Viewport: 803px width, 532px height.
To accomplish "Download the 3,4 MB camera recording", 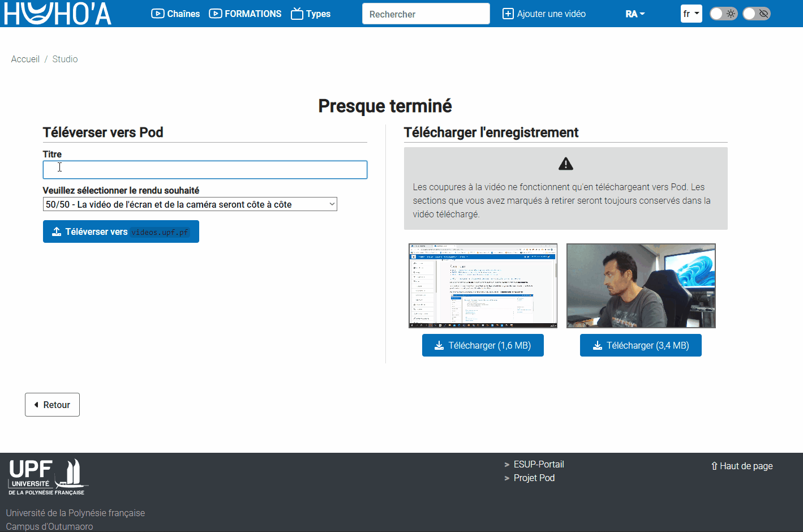I will pyautogui.click(x=641, y=345).
